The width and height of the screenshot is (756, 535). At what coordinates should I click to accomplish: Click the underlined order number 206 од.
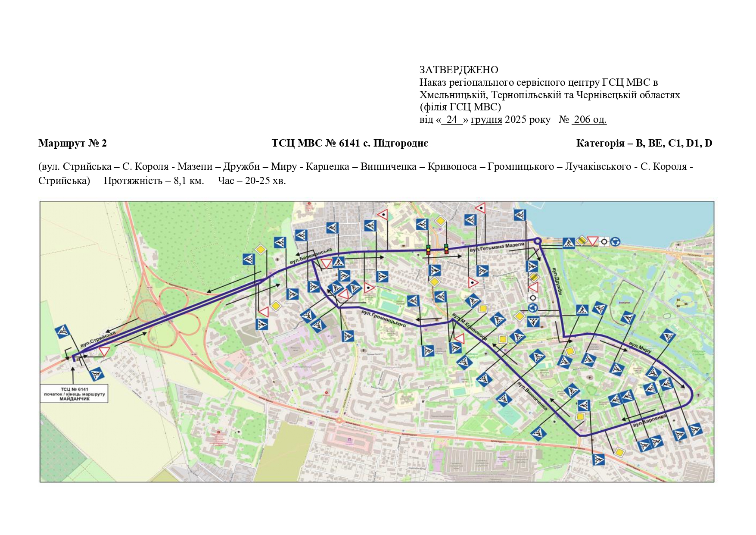click(589, 120)
